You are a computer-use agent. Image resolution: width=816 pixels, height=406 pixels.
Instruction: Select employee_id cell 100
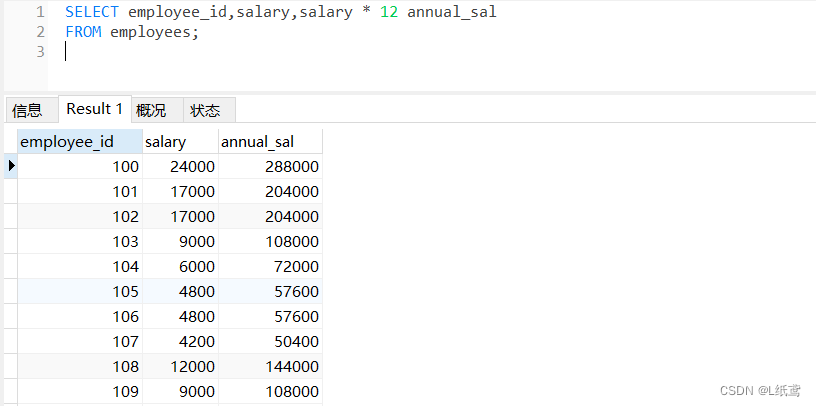click(x=80, y=167)
